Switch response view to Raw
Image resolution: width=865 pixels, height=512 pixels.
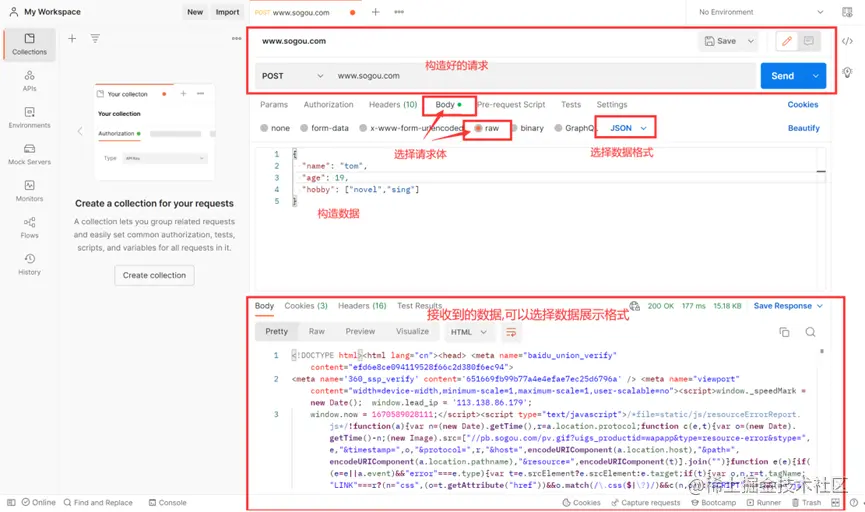click(x=317, y=332)
